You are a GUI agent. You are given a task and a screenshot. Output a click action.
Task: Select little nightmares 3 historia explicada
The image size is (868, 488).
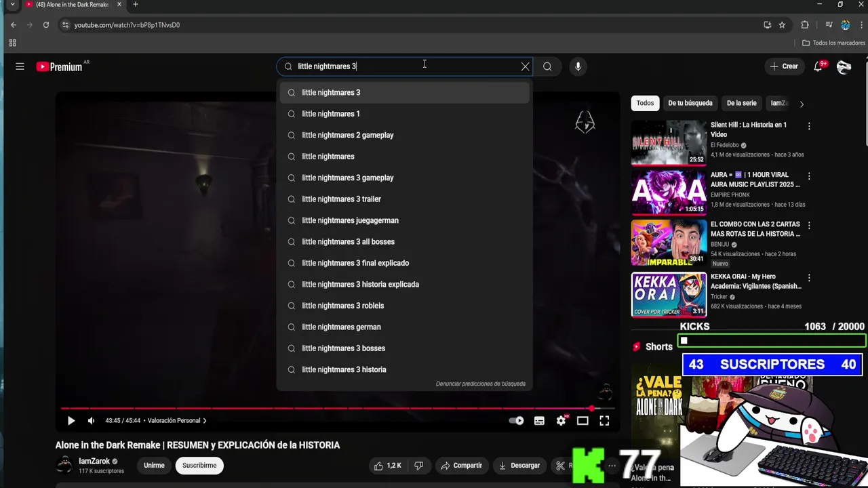[404, 285]
